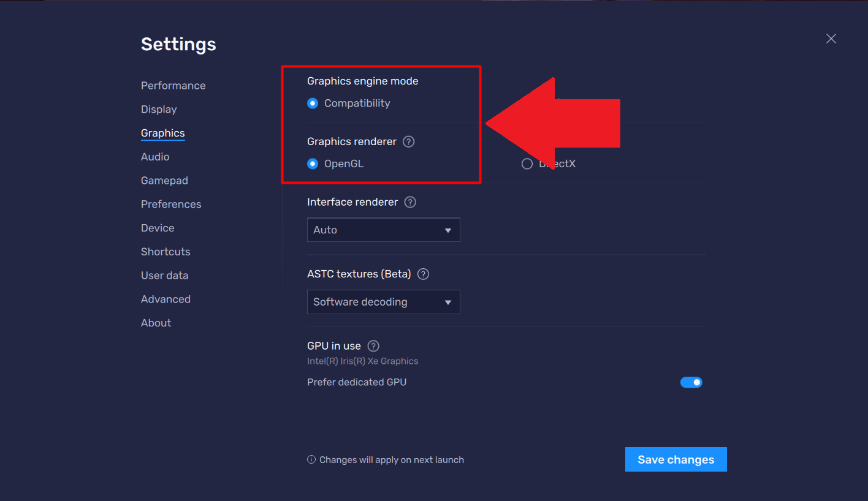Screen dimensions: 868x501
Task: Close the Settings window
Action: click(831, 39)
